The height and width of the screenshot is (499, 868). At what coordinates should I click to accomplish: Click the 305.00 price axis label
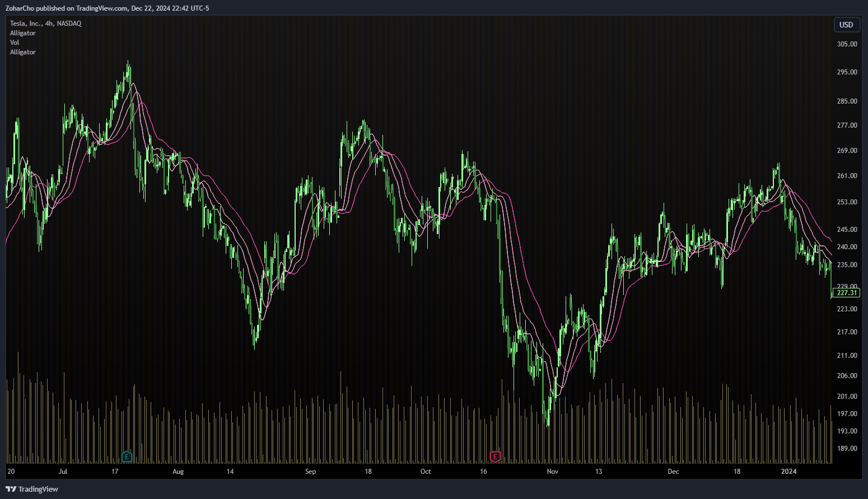click(x=847, y=44)
